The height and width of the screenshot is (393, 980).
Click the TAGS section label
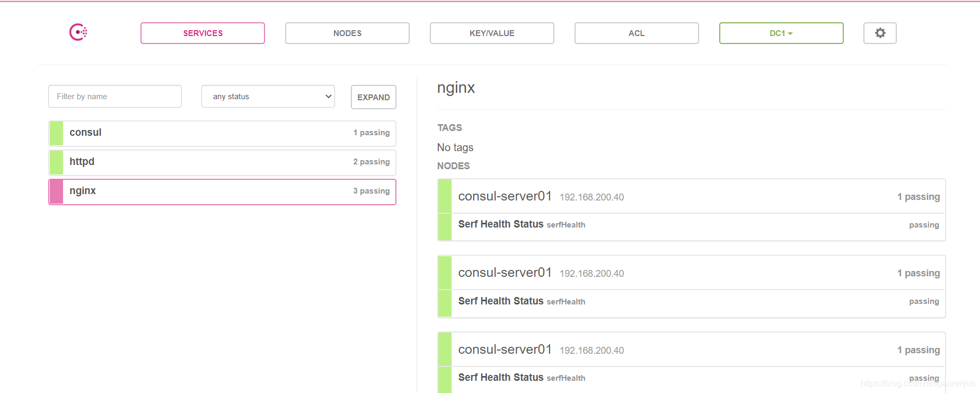coord(449,128)
